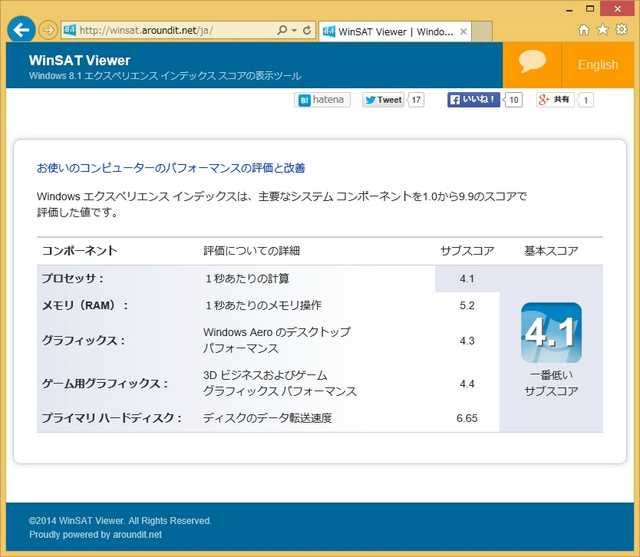Click the Google+ share count 1

point(586,100)
